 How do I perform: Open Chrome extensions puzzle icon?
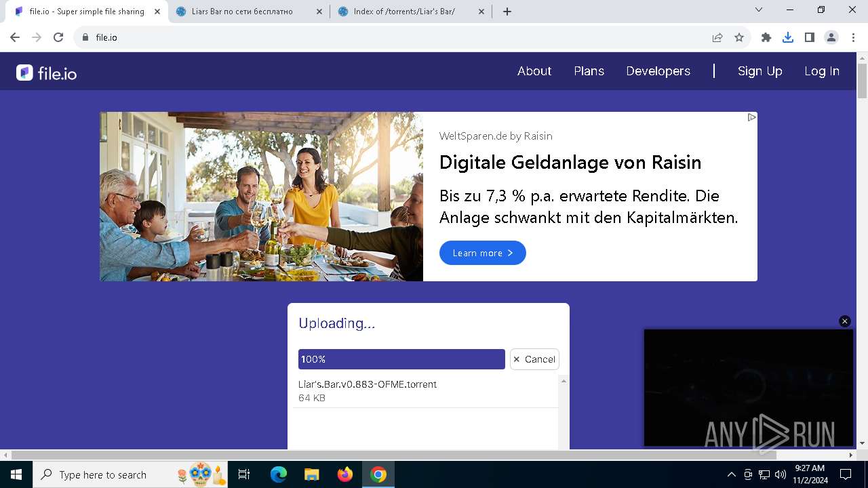click(766, 37)
